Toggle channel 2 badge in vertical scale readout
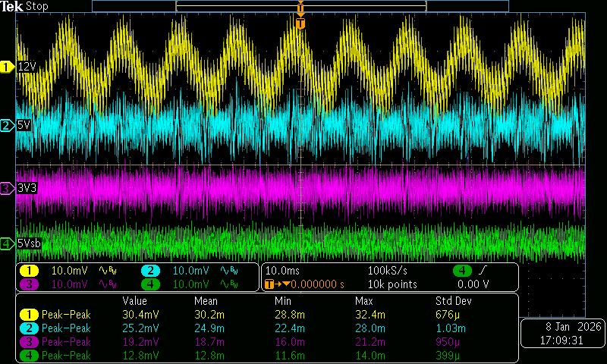 tap(151, 271)
